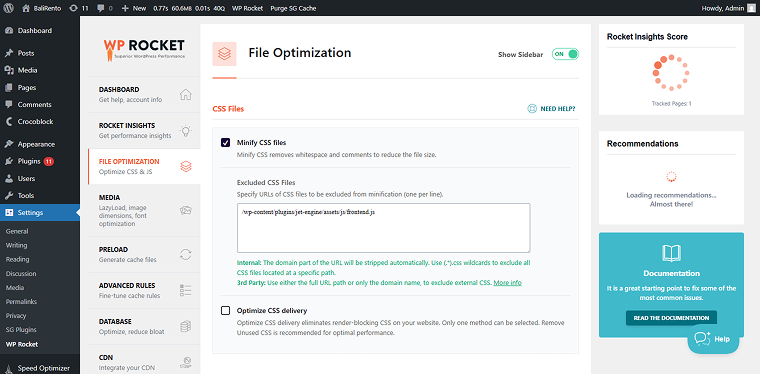Click the File Optimization header layers icon
The image size is (760, 374).
224,54
